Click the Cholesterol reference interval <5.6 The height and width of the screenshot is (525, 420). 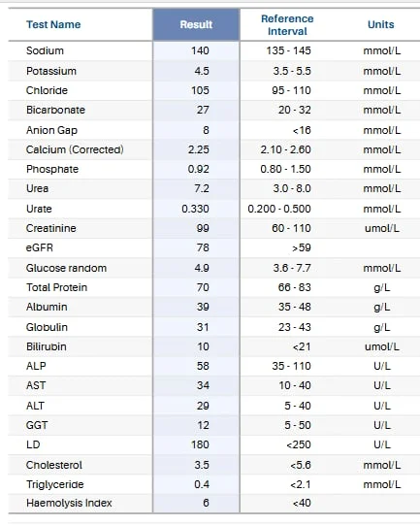coord(301,465)
